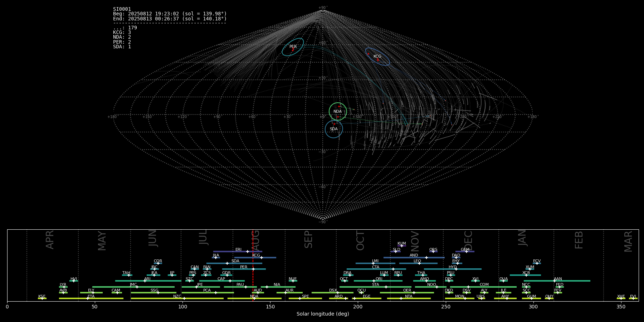The image size is (644, 322).
Task: Click the NTA shower bar in timeline
Action: pyautogui.click(x=409, y=298)
